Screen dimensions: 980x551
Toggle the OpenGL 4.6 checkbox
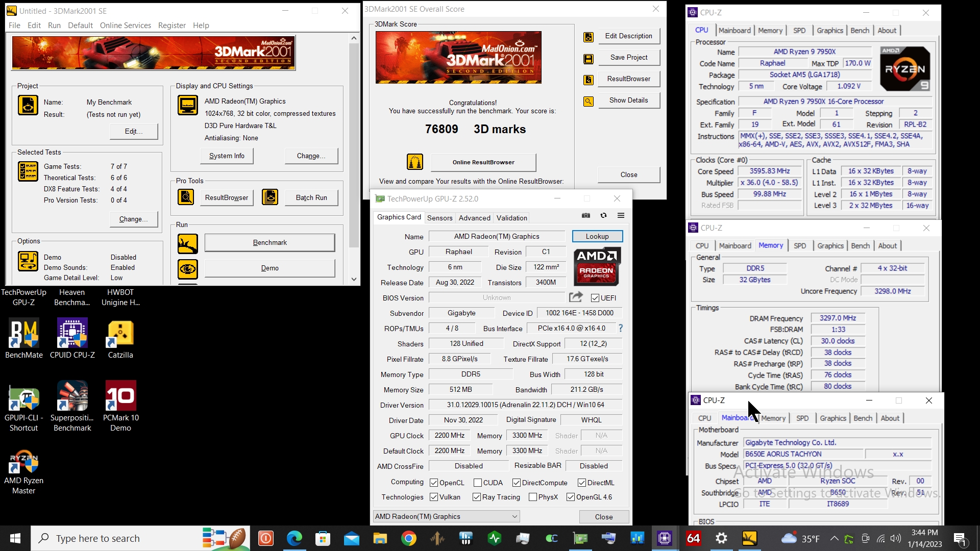[x=571, y=497]
